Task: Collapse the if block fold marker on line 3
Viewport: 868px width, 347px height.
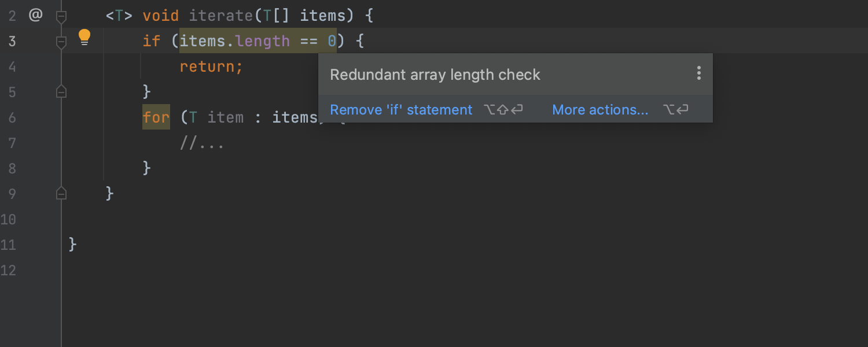Action: click(x=61, y=42)
